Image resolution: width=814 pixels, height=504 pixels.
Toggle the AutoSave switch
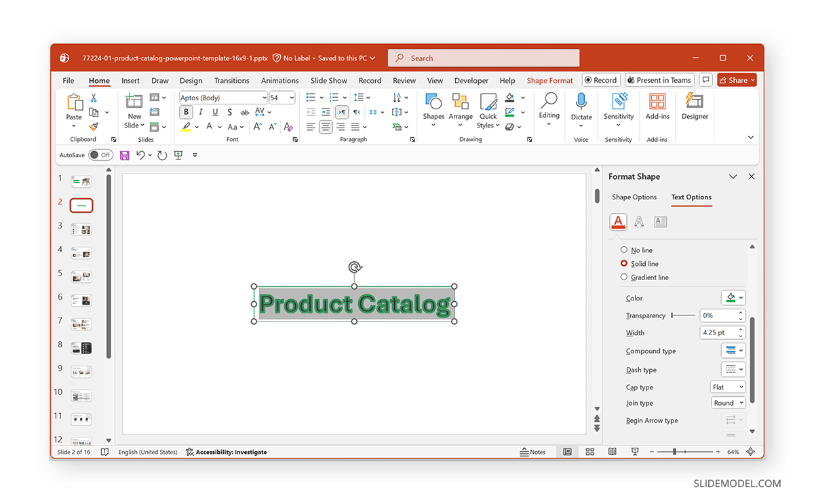click(x=100, y=155)
